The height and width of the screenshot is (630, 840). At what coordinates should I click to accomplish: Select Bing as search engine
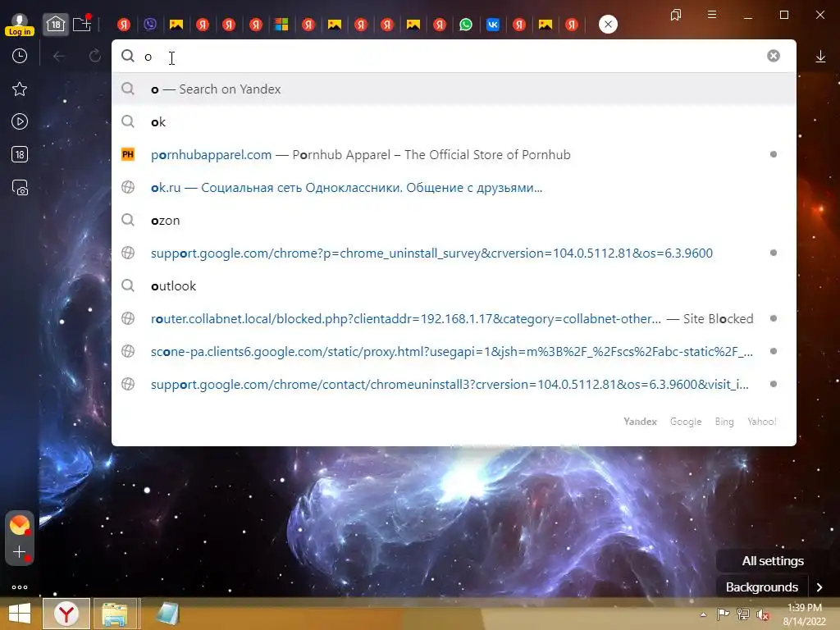click(x=724, y=422)
